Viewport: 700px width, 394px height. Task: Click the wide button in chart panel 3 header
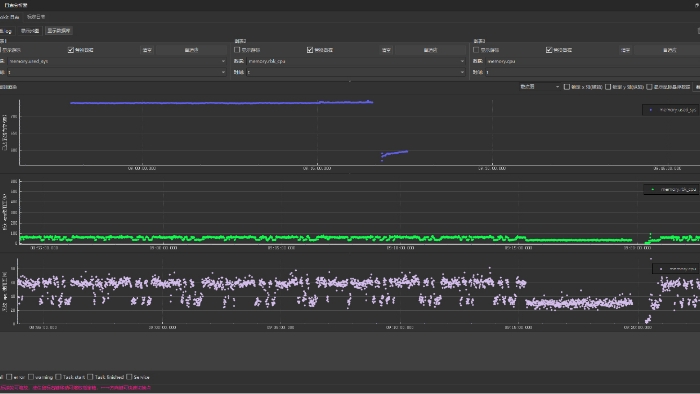pyautogui.click(x=667, y=50)
